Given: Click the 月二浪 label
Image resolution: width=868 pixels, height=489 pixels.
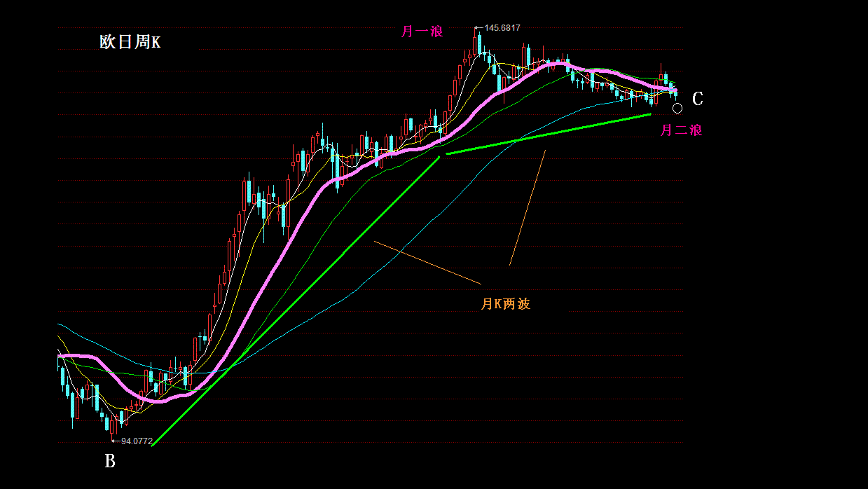Looking at the screenshot, I should pos(681,130).
